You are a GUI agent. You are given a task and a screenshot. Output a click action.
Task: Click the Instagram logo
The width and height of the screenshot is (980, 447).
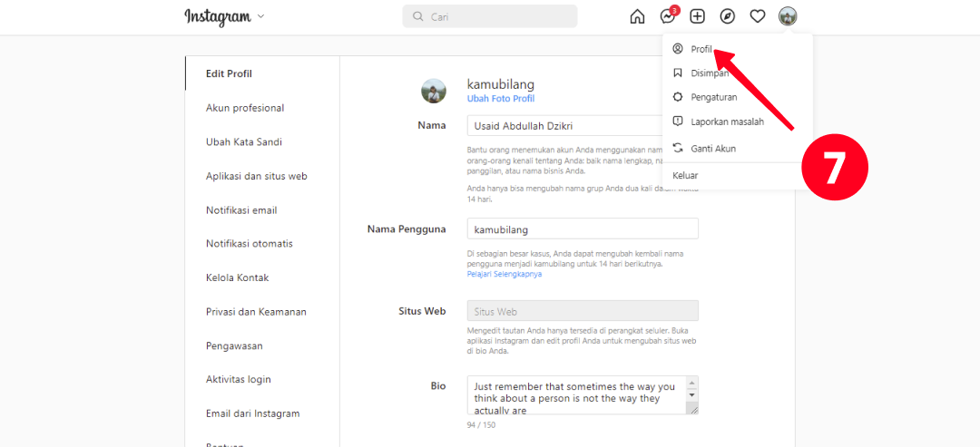(218, 16)
